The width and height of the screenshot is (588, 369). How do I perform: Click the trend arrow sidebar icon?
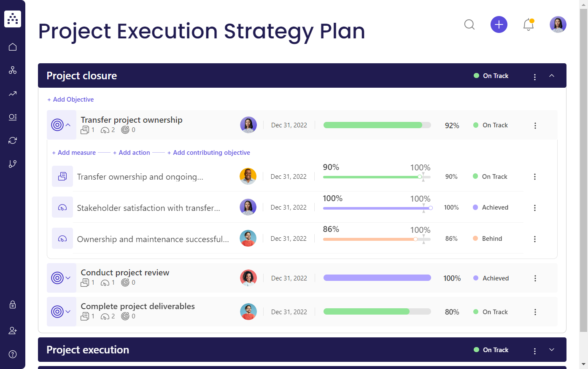[13, 94]
